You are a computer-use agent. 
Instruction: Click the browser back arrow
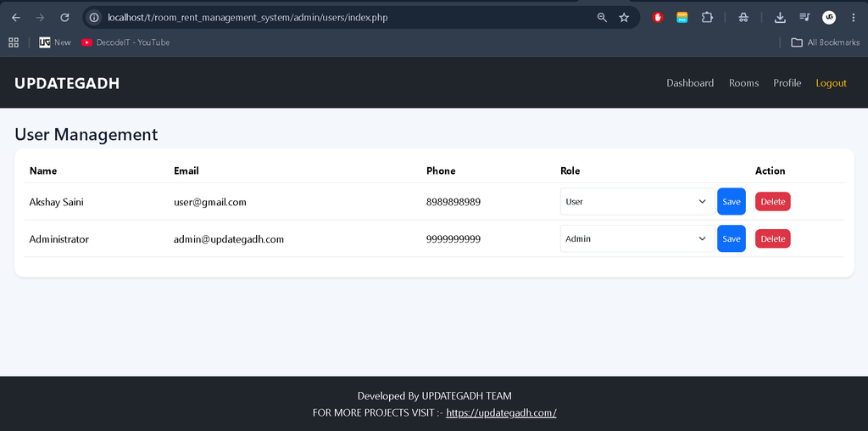click(15, 18)
